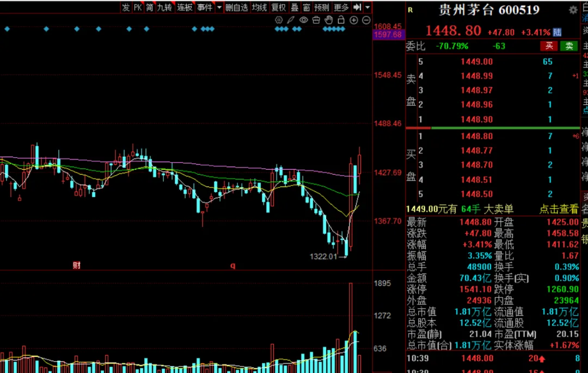This screenshot has width=588, height=373.
Task: Click buy level 4 price 1448.51
Action: (476, 180)
